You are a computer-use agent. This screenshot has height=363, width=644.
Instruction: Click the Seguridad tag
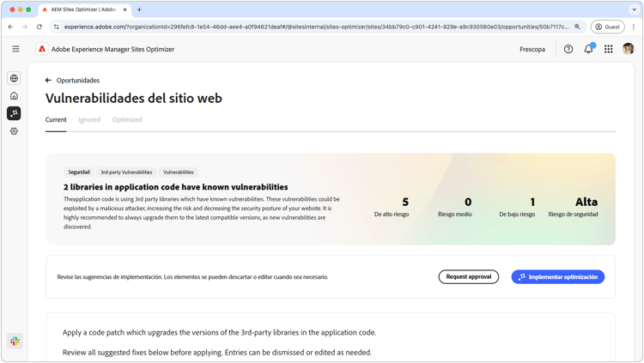79,172
